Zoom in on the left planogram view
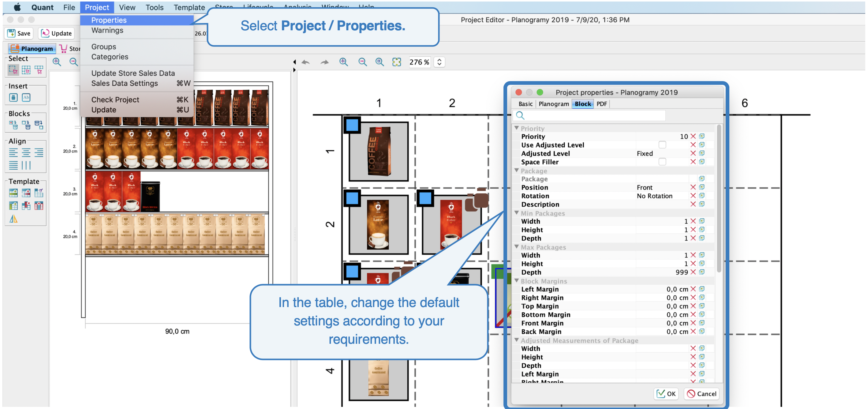 tap(57, 62)
